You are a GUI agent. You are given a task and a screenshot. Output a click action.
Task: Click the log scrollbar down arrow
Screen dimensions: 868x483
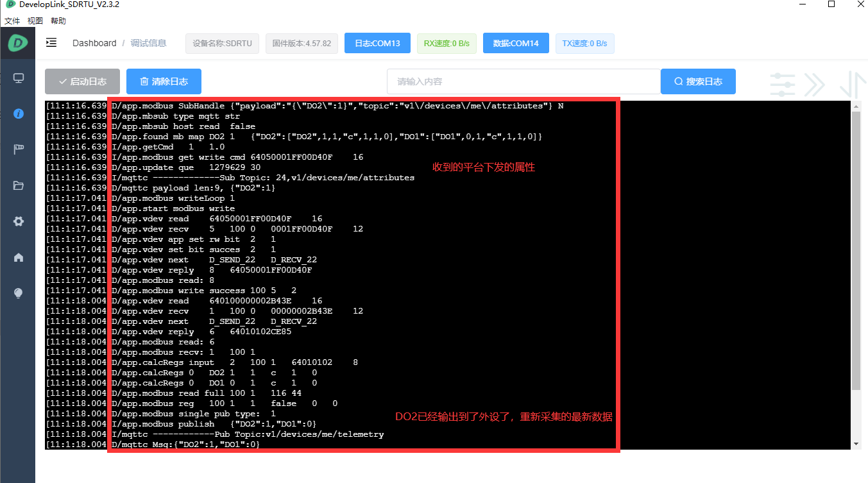point(856,445)
